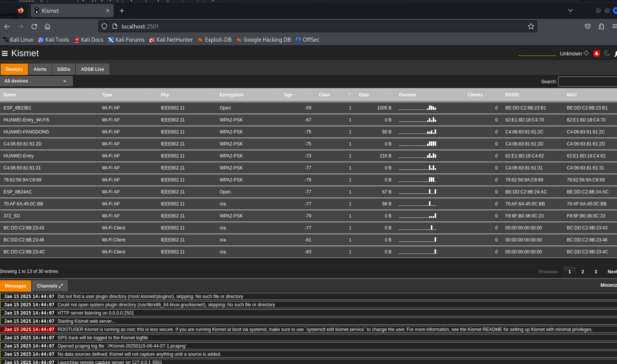617x364 pixels.
Task: Switch to the Alerts tab
Action: click(40, 69)
